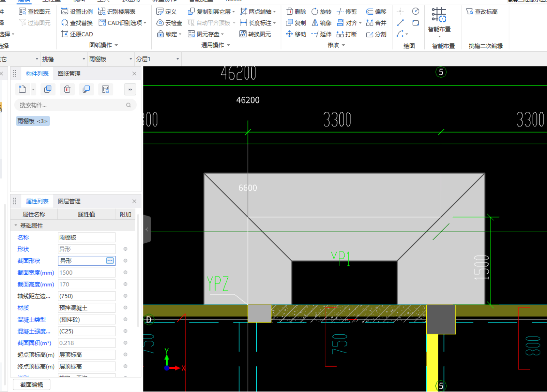This screenshot has width=547, height=392.
Task: Select the 打断 break tool
Action: [347, 34]
